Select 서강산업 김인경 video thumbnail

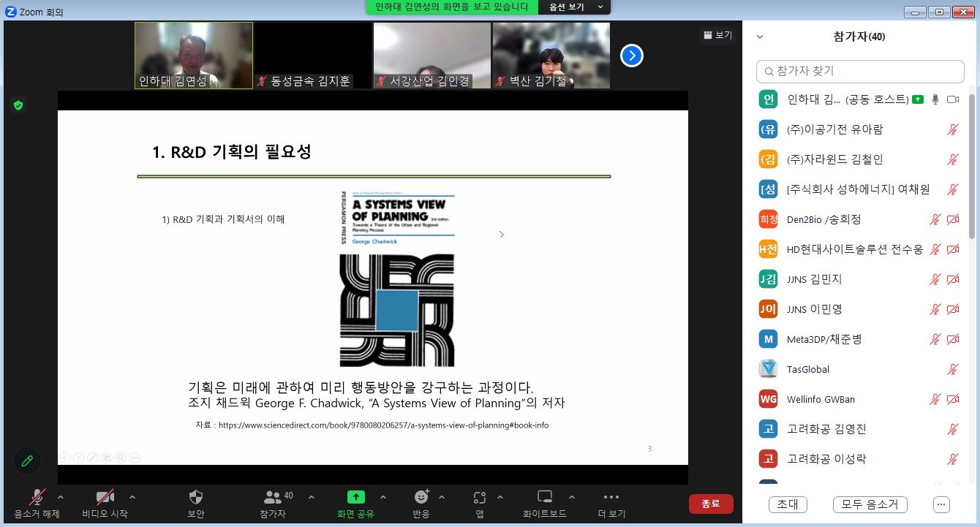[x=432, y=56]
